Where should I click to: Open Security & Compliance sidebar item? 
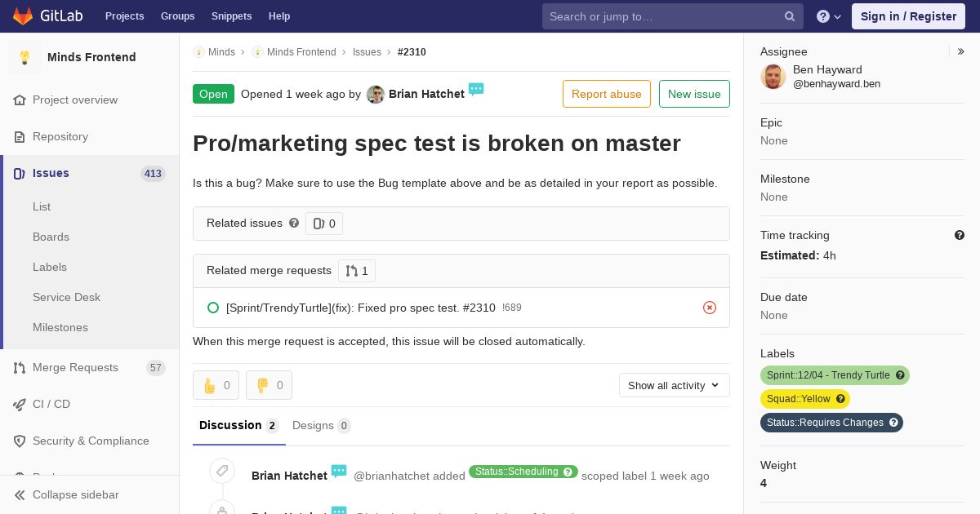(91, 441)
